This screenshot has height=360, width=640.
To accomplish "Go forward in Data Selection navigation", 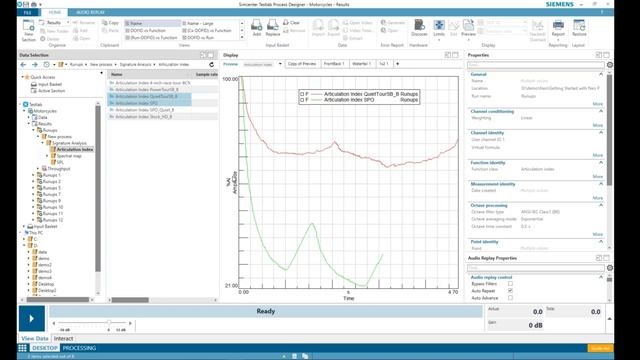I will [x=35, y=64].
